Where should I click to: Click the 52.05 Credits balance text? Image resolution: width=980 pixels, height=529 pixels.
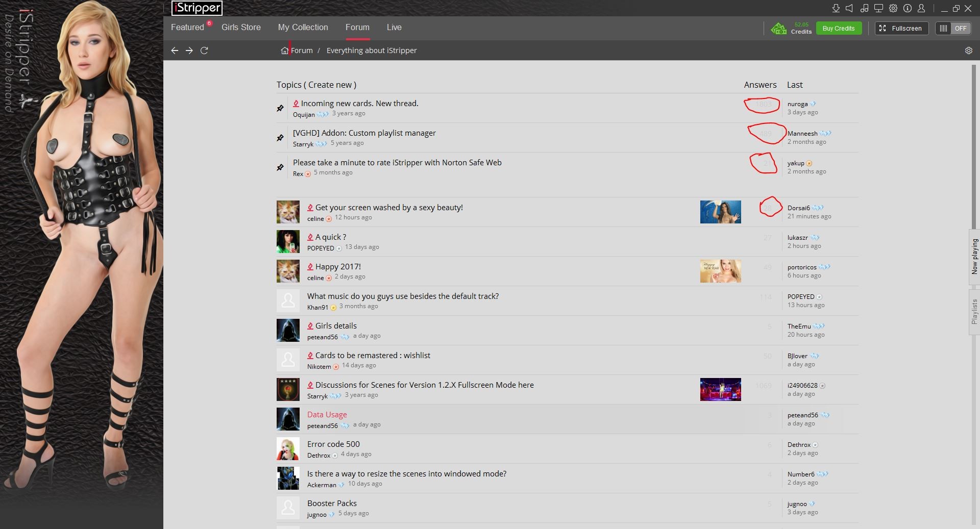coord(801,28)
